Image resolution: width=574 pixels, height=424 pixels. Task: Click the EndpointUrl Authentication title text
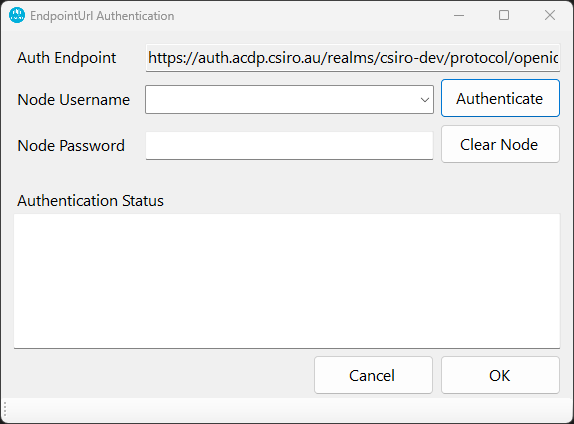click(102, 16)
